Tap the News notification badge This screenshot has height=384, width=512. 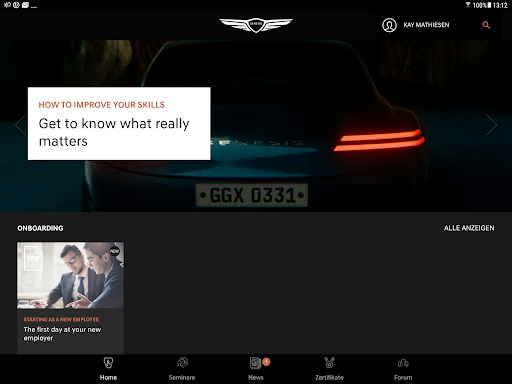click(266, 362)
